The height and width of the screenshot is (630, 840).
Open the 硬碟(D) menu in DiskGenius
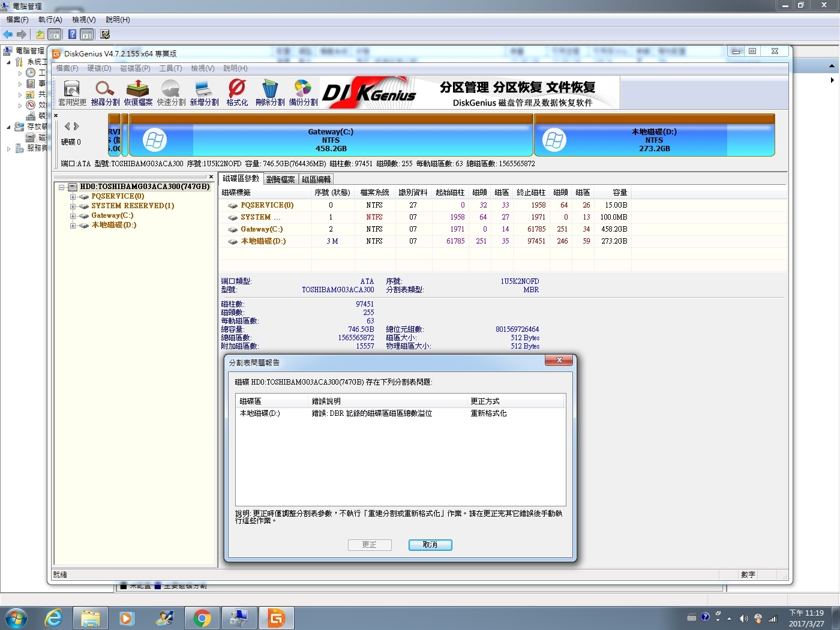(99, 68)
